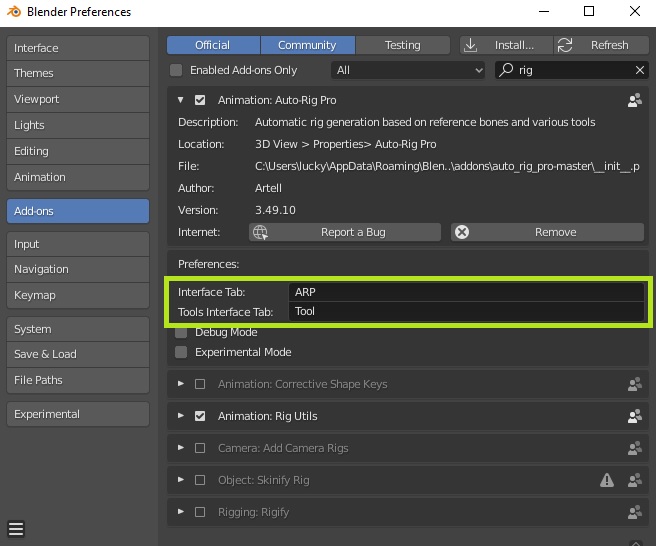Click community icon on Skinify Rig row
Screen dimensions: 656x546
pos(635,480)
